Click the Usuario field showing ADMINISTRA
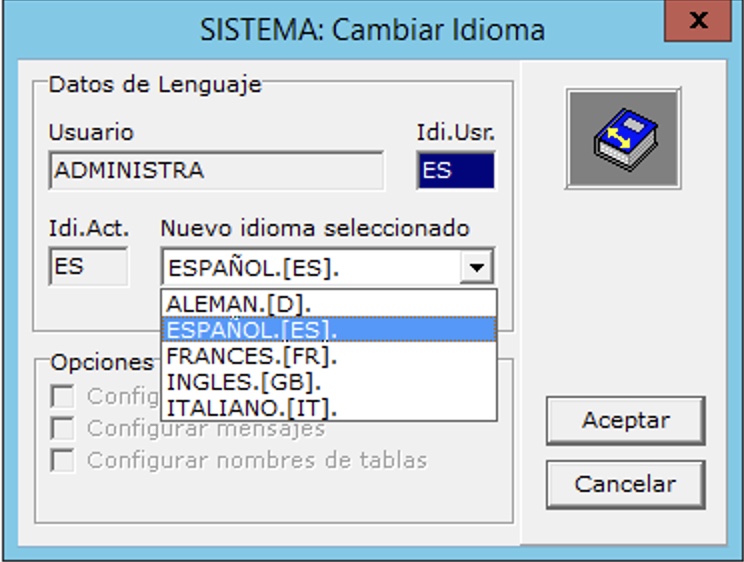Screen dimensions: 744x562 pyautogui.click(x=215, y=171)
